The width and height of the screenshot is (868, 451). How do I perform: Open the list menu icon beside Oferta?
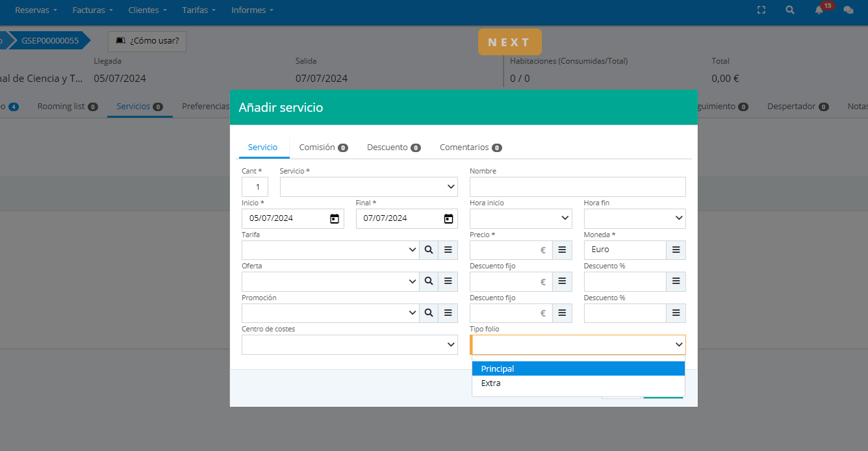click(x=448, y=281)
